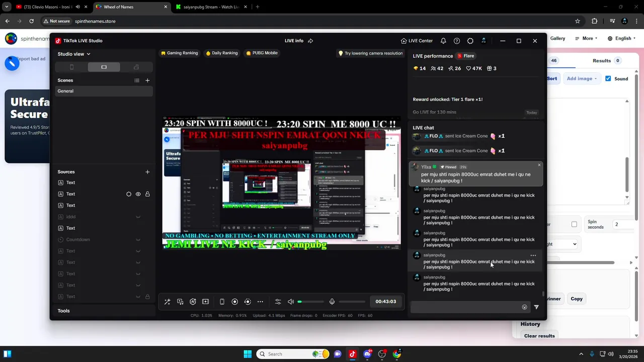Click the AI tool icon in bottom toolbar
The image size is (644, 362).
point(193,302)
